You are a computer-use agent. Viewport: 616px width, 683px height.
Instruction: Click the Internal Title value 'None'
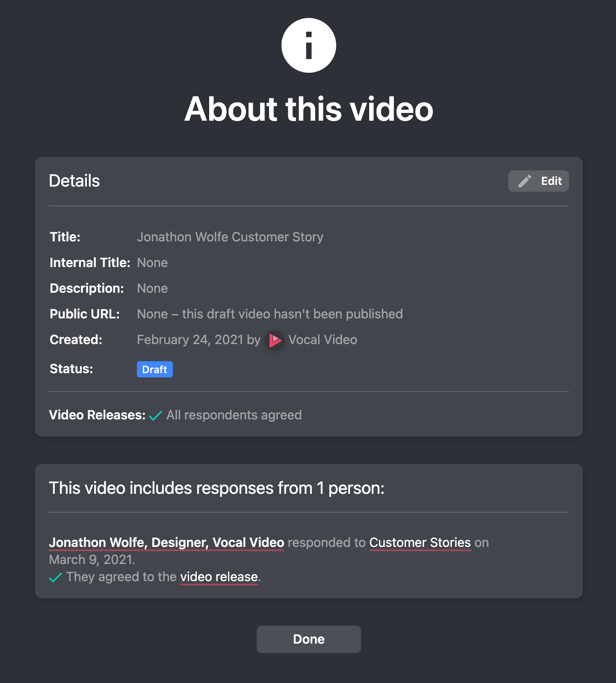(x=152, y=263)
